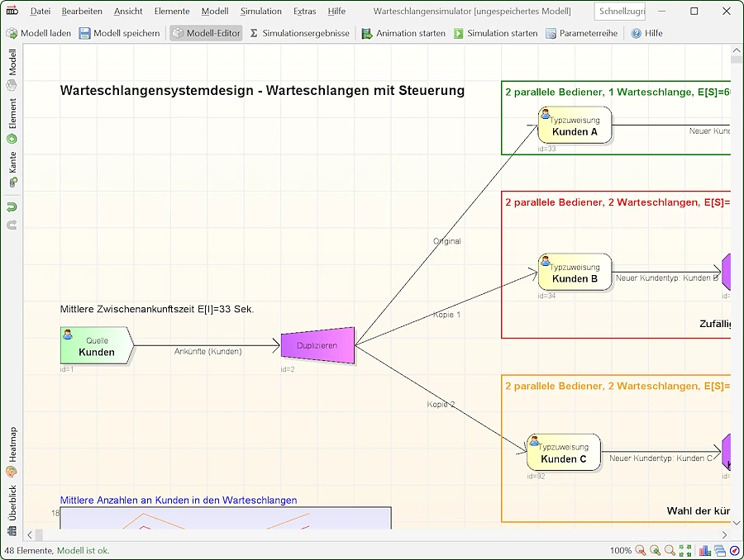Click the Ankünfte (Kunden) edge label

click(x=207, y=351)
